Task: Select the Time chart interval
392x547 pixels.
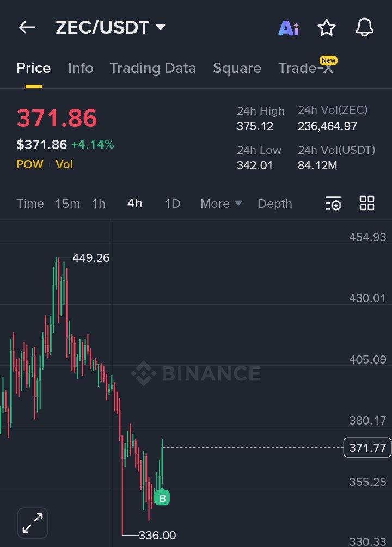Action: pyautogui.click(x=30, y=204)
